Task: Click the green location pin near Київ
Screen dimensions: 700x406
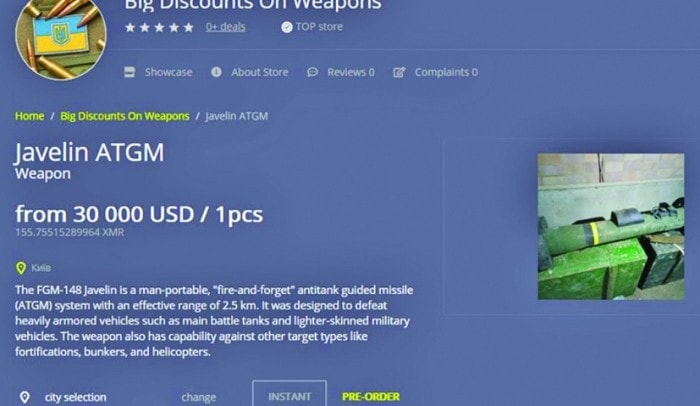Action: 21,268
